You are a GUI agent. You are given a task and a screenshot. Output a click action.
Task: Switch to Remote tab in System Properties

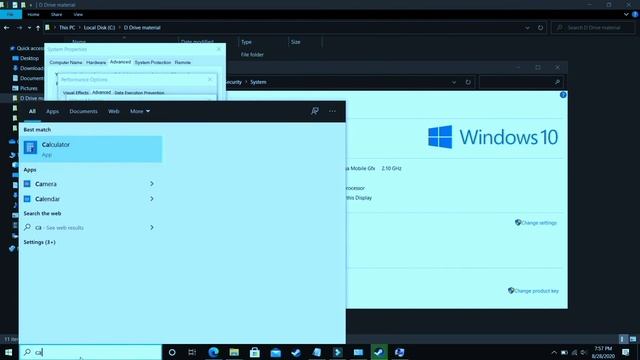coord(182,62)
